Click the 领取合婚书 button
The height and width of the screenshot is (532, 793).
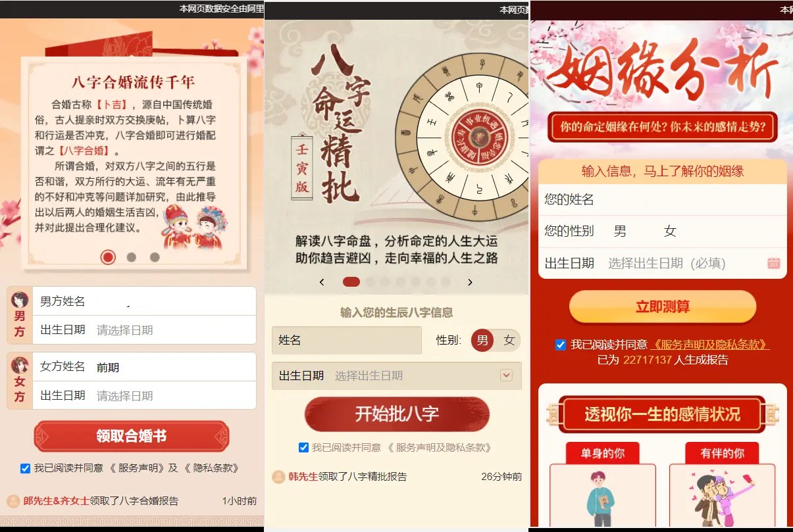tap(131, 436)
